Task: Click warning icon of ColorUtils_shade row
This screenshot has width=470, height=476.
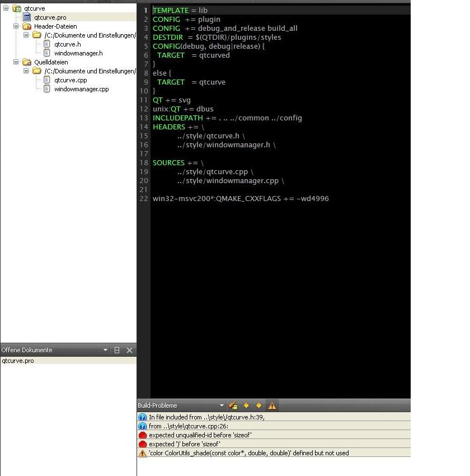Action: [142, 453]
